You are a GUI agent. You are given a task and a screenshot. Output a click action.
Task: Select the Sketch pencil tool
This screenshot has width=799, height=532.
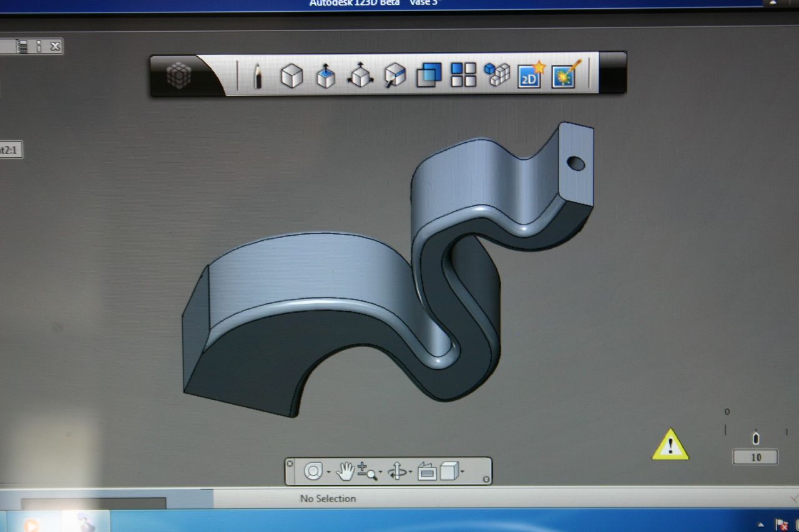[x=258, y=76]
